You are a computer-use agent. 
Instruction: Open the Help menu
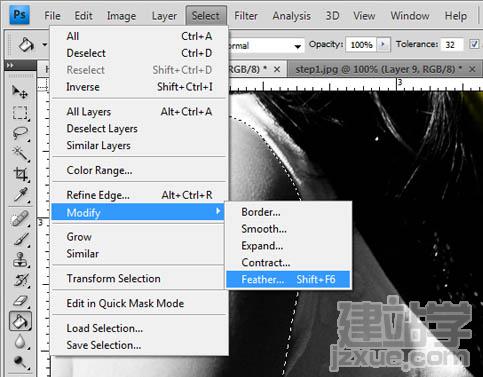pyautogui.click(x=456, y=16)
